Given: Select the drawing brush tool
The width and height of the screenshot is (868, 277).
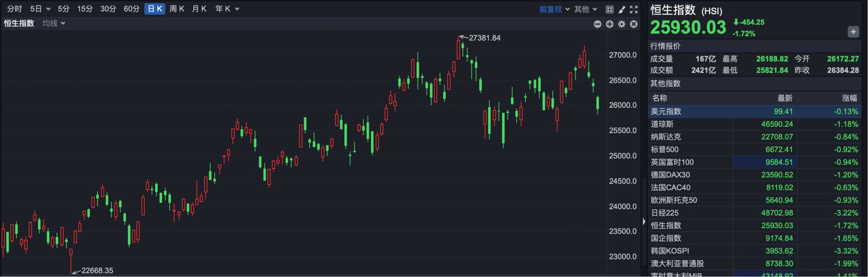Looking at the screenshot, I should [x=622, y=9].
